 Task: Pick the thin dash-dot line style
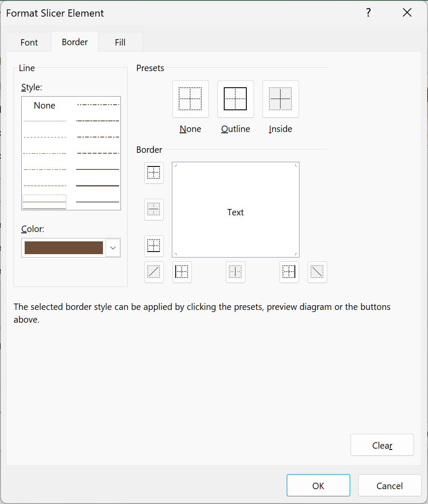(44, 169)
